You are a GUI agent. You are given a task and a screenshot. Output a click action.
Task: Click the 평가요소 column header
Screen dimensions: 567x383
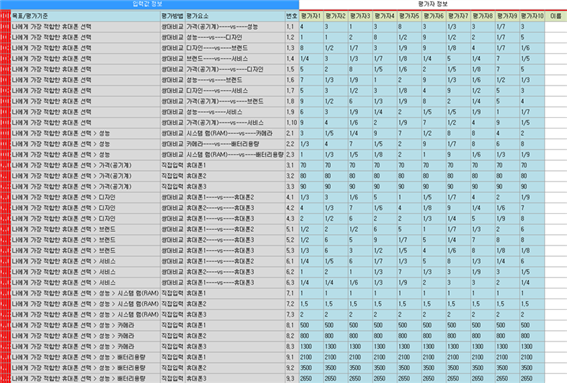pyautogui.click(x=235, y=16)
